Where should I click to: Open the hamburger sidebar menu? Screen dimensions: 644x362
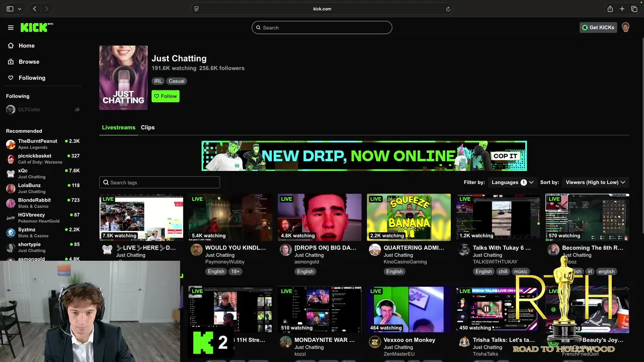pyautogui.click(x=11, y=28)
